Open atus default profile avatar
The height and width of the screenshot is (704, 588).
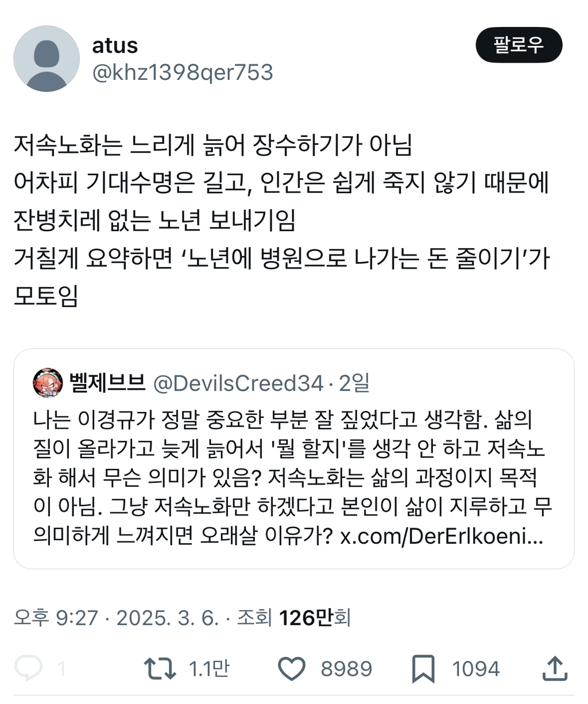[47, 59]
